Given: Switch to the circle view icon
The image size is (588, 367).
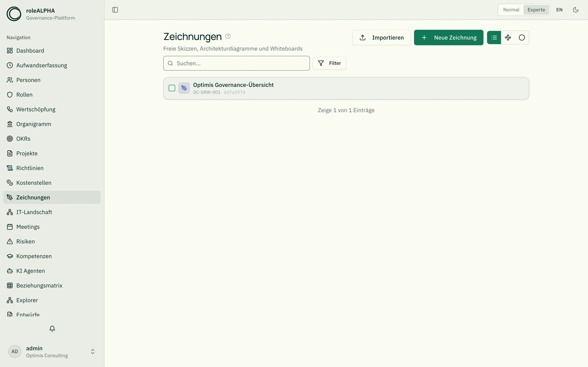Looking at the screenshot, I should point(522,38).
